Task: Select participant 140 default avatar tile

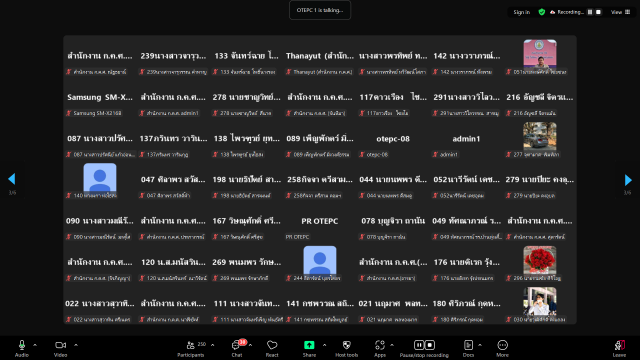Action: click(x=100, y=181)
